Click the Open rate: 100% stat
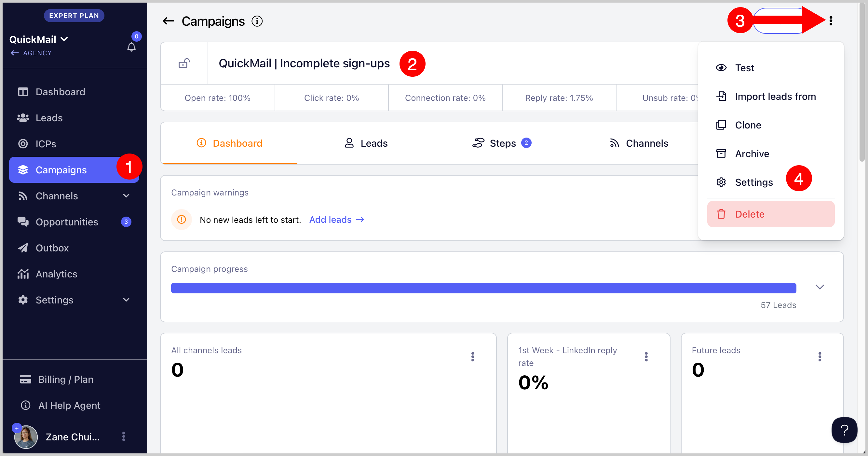The width and height of the screenshot is (868, 456). (217, 98)
